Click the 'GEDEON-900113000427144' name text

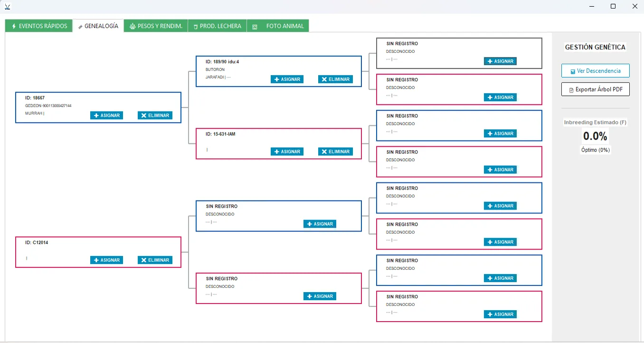(48, 105)
